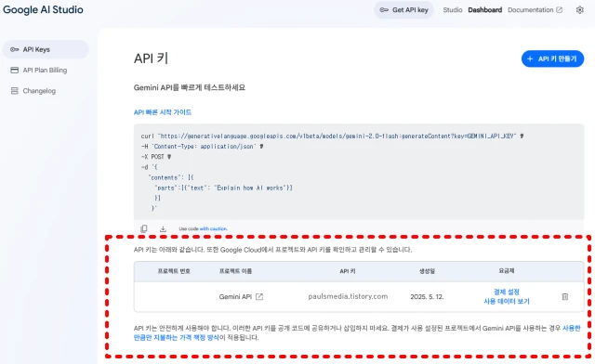Select API Keys in the sidebar
595x364 pixels.
click(46, 49)
